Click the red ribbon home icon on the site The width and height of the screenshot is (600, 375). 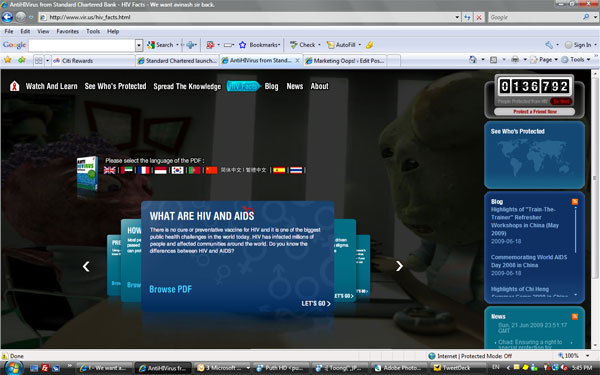click(15, 86)
